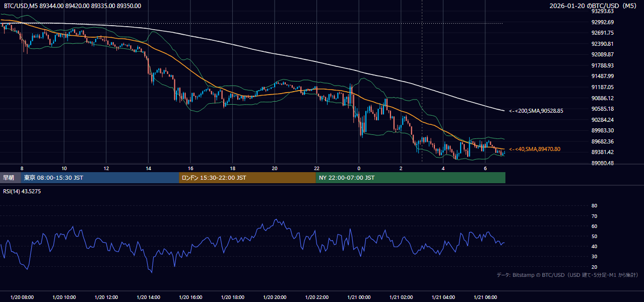Click the 1/21 02:00 date label
The width and height of the screenshot is (644, 302).
401,297
